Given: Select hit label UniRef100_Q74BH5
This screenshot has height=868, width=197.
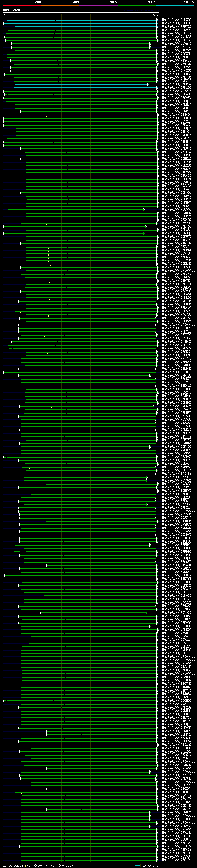Looking at the screenshot, I should pos(177,365).
